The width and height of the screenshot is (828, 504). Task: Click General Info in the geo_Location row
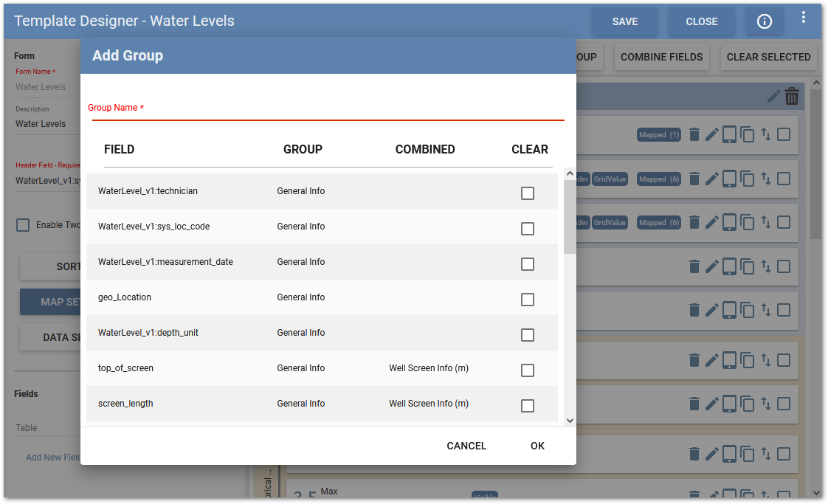(301, 297)
